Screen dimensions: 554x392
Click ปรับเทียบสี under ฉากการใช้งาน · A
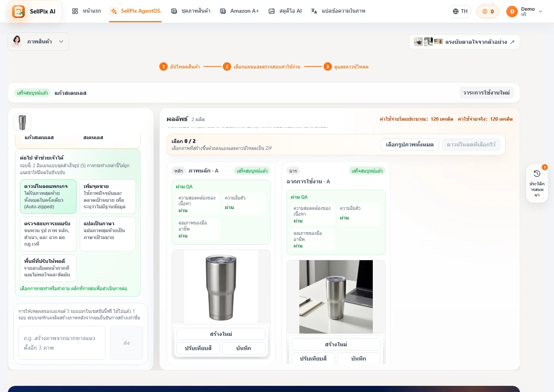point(313,358)
